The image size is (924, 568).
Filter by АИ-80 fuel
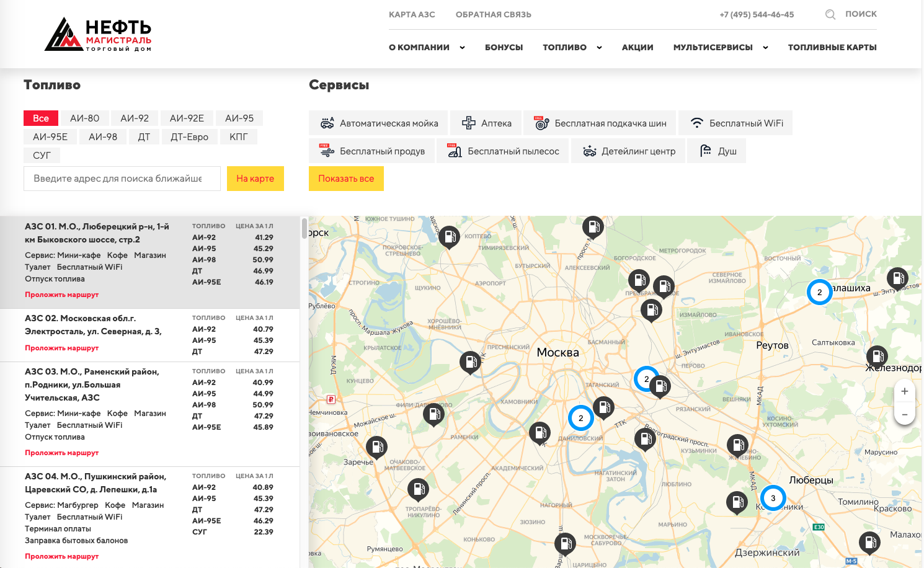(85, 118)
